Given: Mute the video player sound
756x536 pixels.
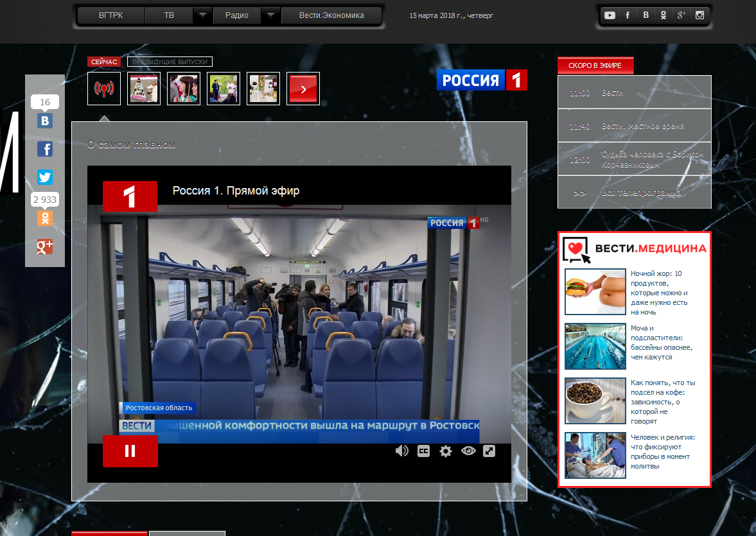Looking at the screenshot, I should tap(401, 451).
